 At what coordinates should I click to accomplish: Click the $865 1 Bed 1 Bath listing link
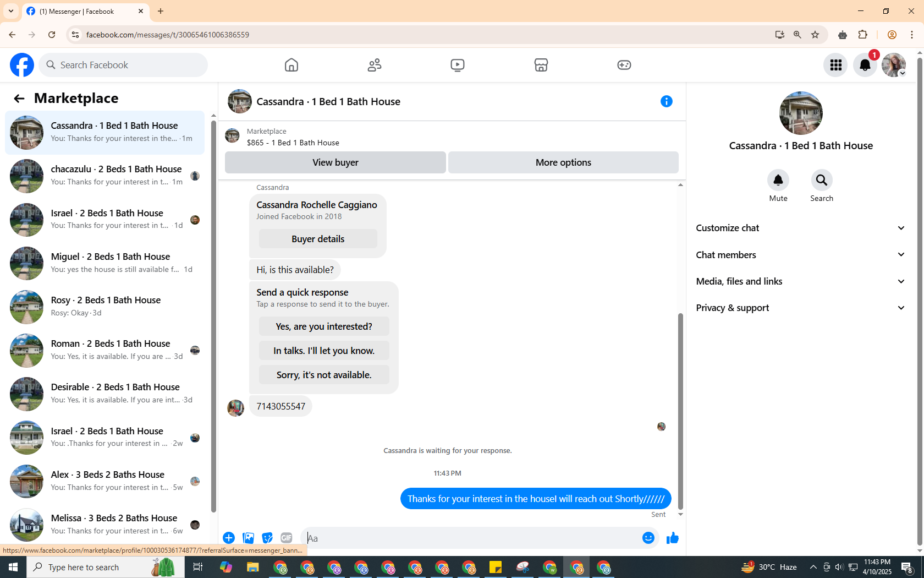click(293, 143)
